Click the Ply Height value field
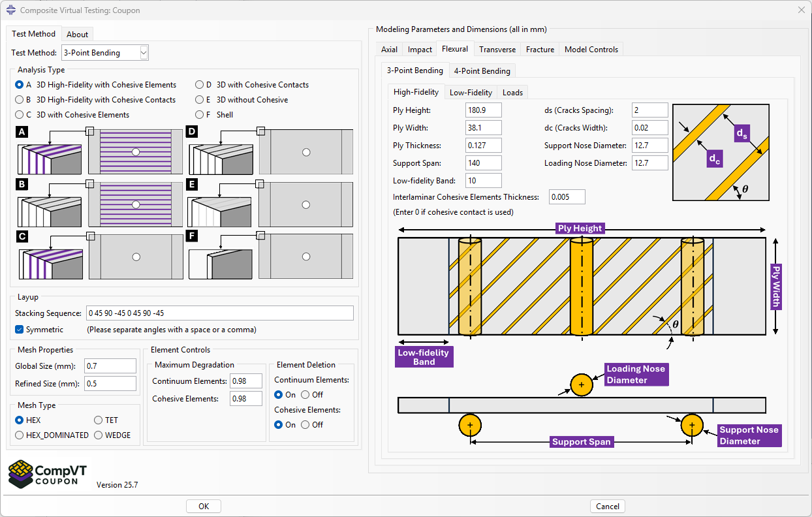The image size is (812, 517). pos(483,110)
